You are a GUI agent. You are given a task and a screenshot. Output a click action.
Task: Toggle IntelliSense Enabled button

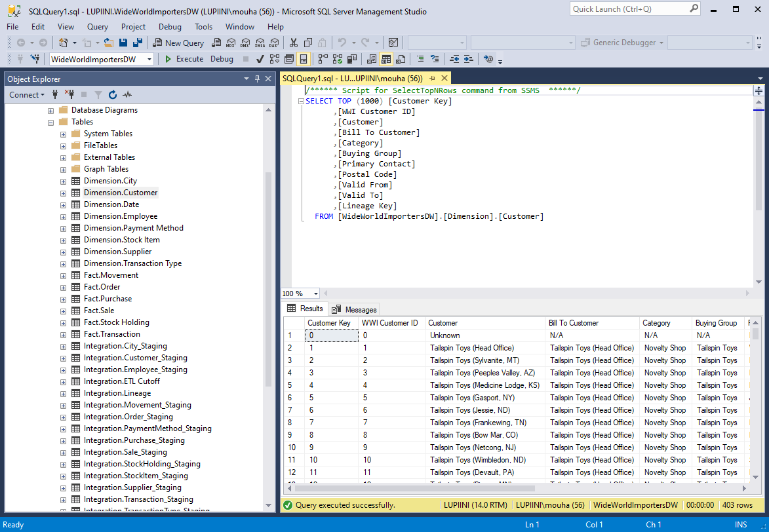click(x=304, y=60)
